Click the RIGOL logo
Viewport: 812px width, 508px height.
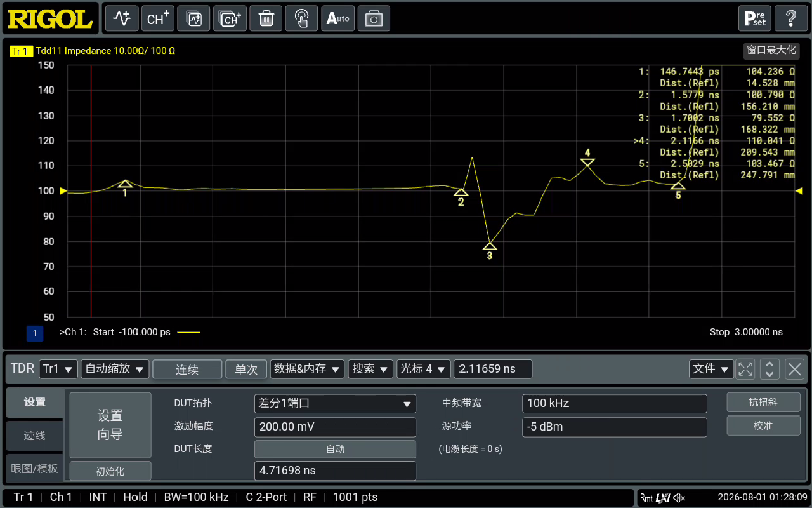(50, 18)
